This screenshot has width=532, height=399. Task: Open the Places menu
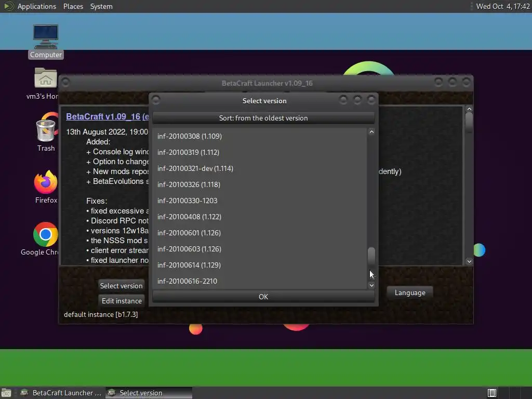pos(73,6)
